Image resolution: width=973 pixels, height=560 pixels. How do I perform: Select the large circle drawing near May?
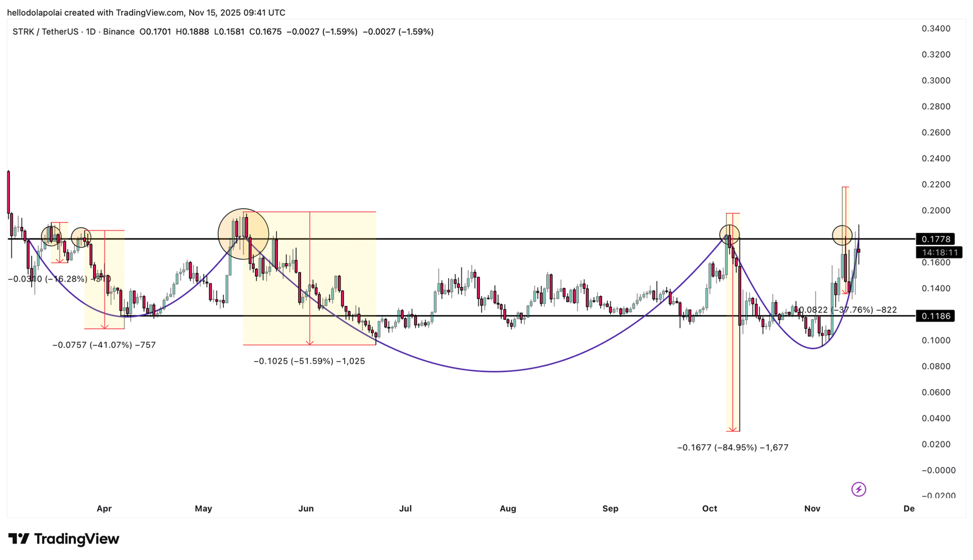click(243, 234)
